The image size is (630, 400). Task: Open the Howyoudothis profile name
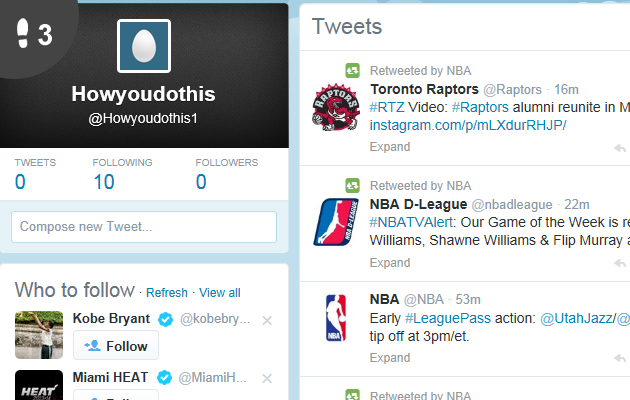point(143,94)
